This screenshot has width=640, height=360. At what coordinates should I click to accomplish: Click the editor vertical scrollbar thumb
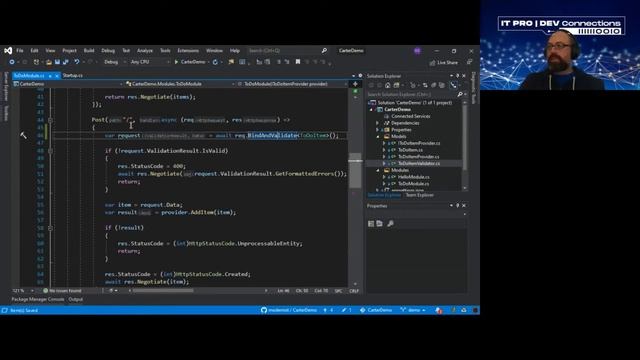(x=355, y=171)
